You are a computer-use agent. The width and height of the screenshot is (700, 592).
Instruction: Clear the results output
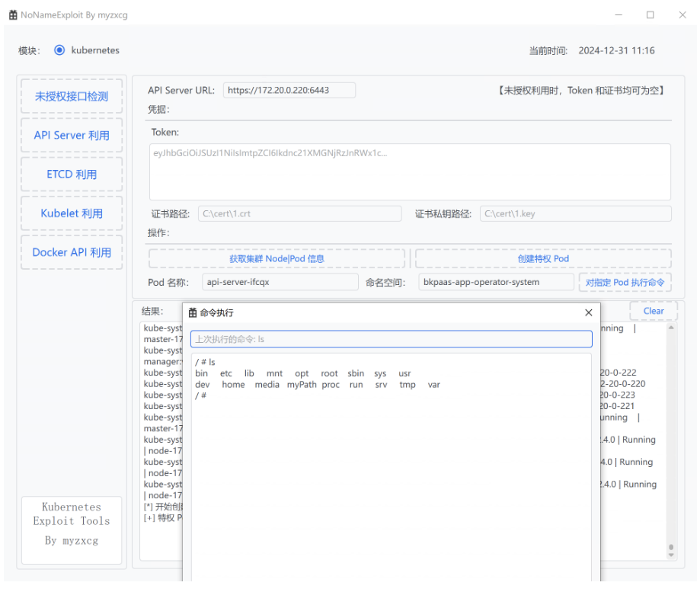coord(654,311)
